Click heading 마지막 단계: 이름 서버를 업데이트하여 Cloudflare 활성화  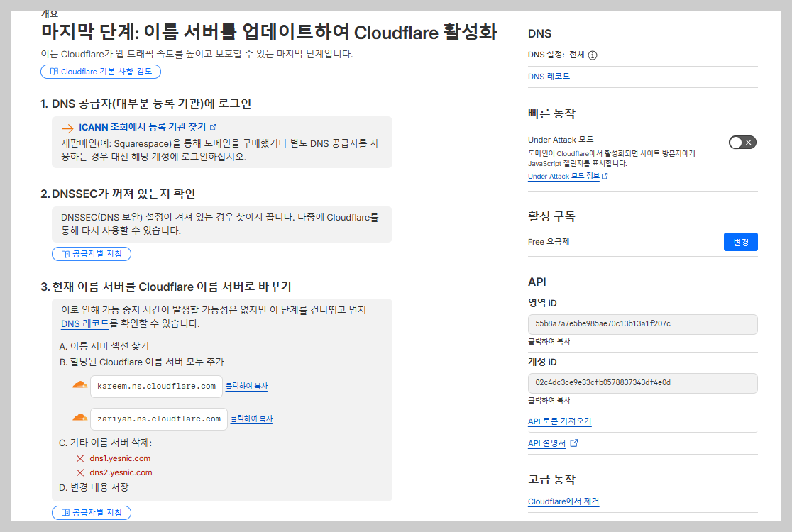click(269, 33)
